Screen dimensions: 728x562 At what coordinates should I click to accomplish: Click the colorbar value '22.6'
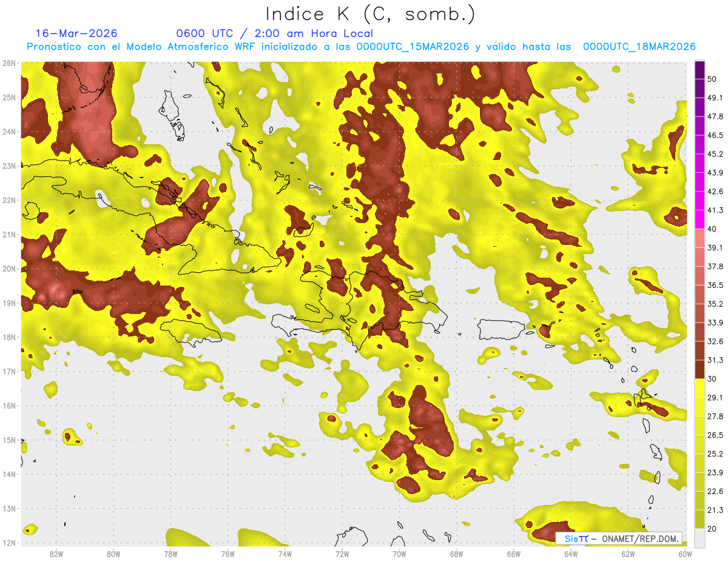pos(715,491)
